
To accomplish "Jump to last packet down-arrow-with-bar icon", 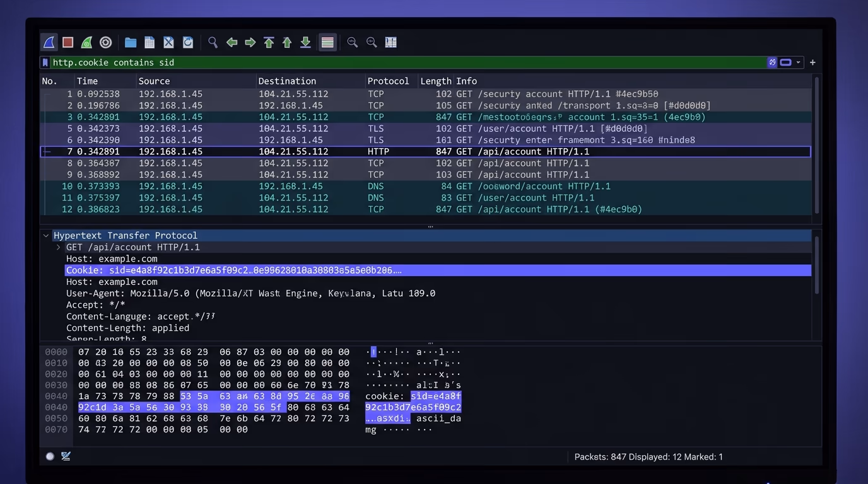I will pos(305,42).
